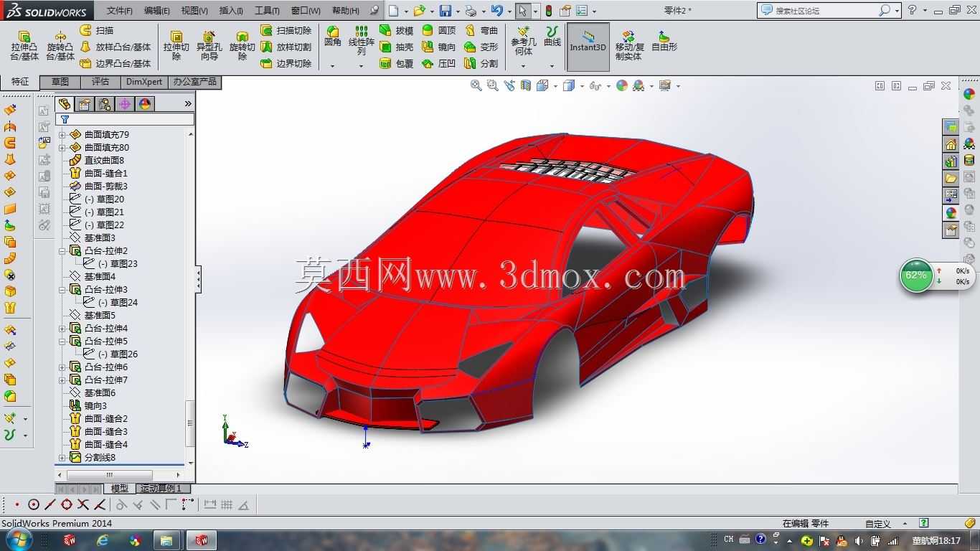Collapse the 凸台-拉伸2 tree node

[x=62, y=251]
